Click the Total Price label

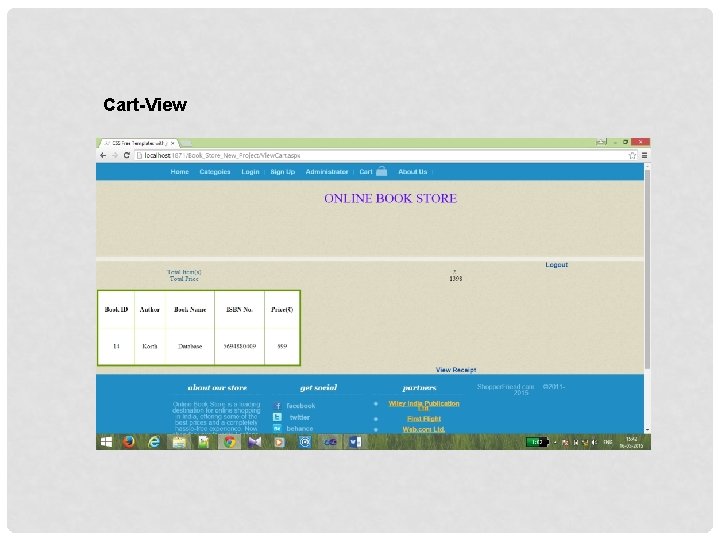[184, 279]
